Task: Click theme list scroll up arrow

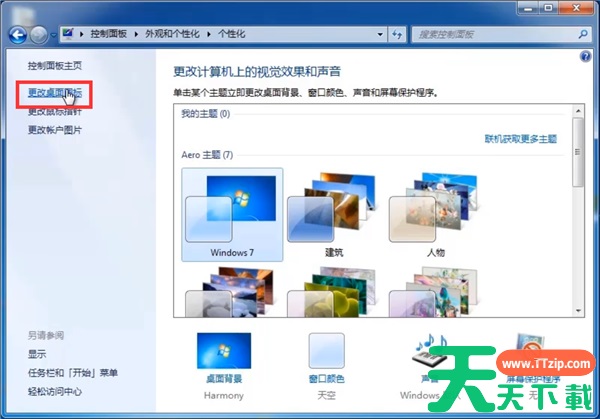Action: tap(578, 111)
